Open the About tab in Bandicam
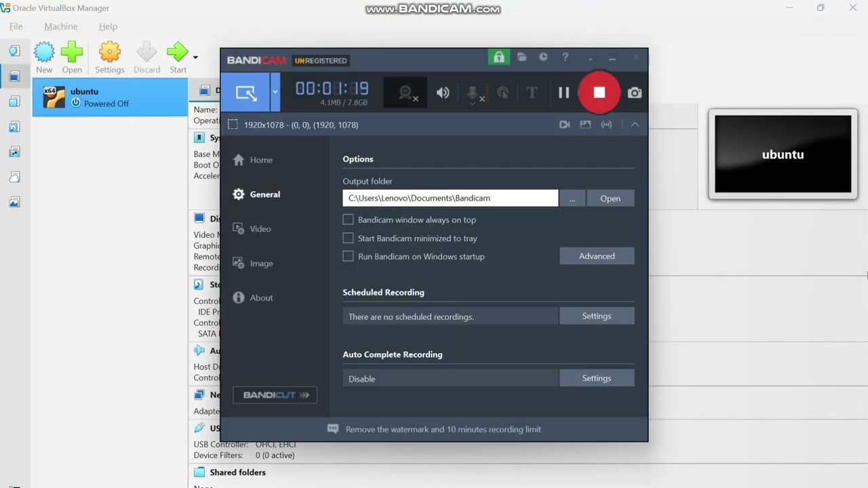This screenshot has height=488, width=868. pos(253,298)
